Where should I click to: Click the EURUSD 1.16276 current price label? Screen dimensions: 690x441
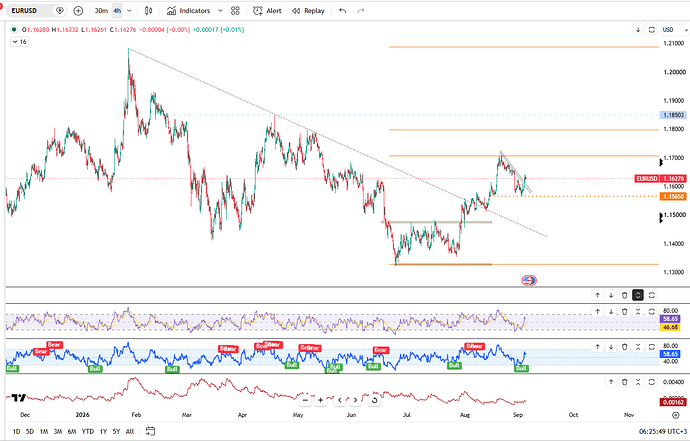[660, 179]
